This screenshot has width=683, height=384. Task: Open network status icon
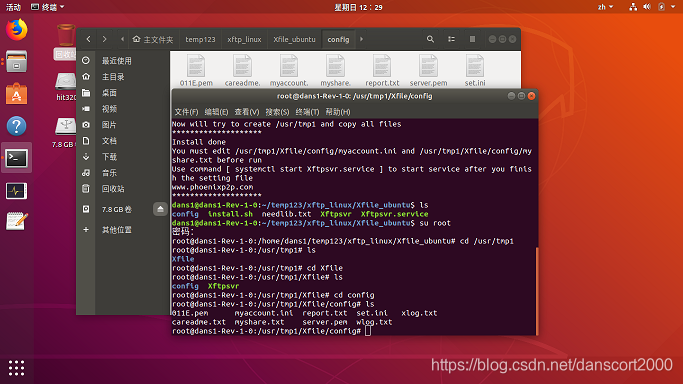click(633, 7)
